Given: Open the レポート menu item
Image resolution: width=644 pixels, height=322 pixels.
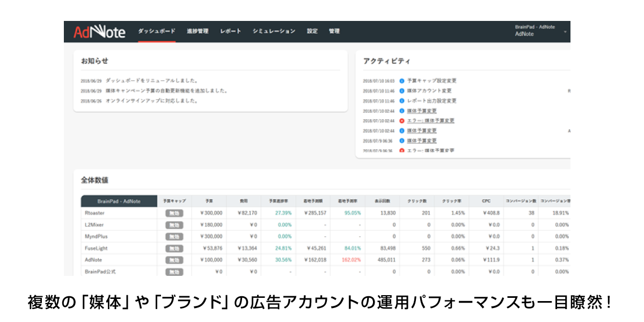Looking at the screenshot, I should point(230,31).
